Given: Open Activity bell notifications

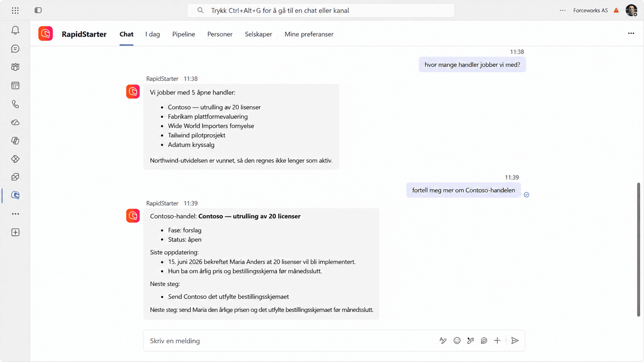Looking at the screenshot, I should [x=15, y=30].
